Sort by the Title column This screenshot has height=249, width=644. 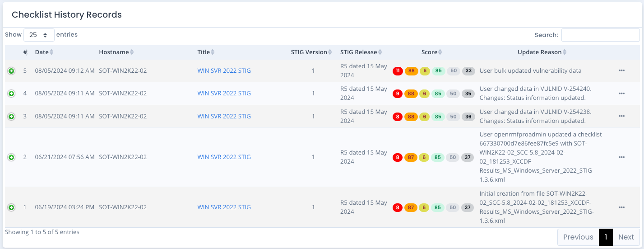point(206,52)
